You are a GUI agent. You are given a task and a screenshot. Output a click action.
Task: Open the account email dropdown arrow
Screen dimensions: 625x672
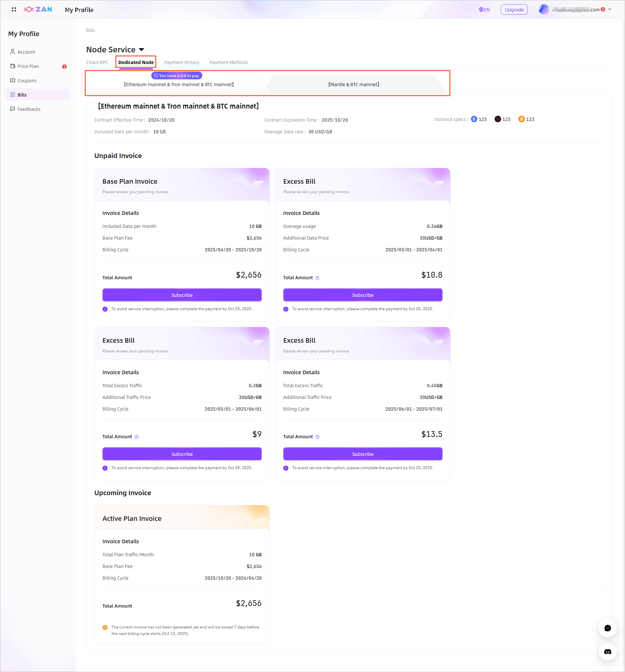pos(610,9)
